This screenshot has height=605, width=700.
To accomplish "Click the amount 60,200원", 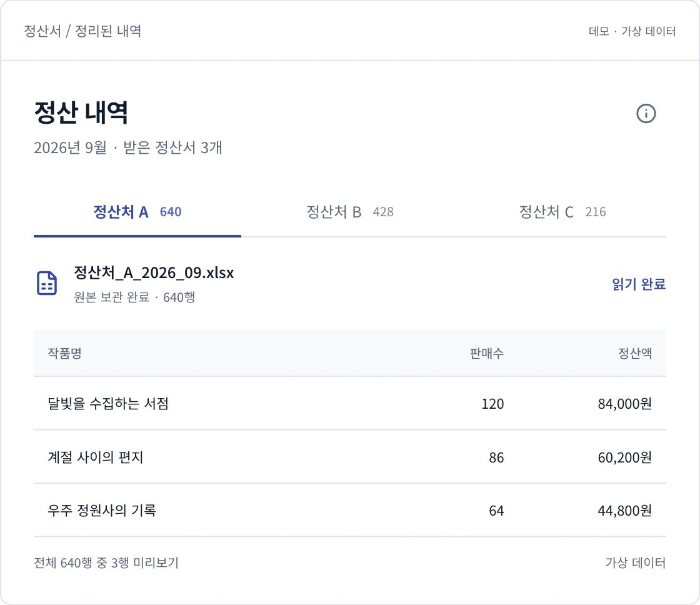I will 624,457.
